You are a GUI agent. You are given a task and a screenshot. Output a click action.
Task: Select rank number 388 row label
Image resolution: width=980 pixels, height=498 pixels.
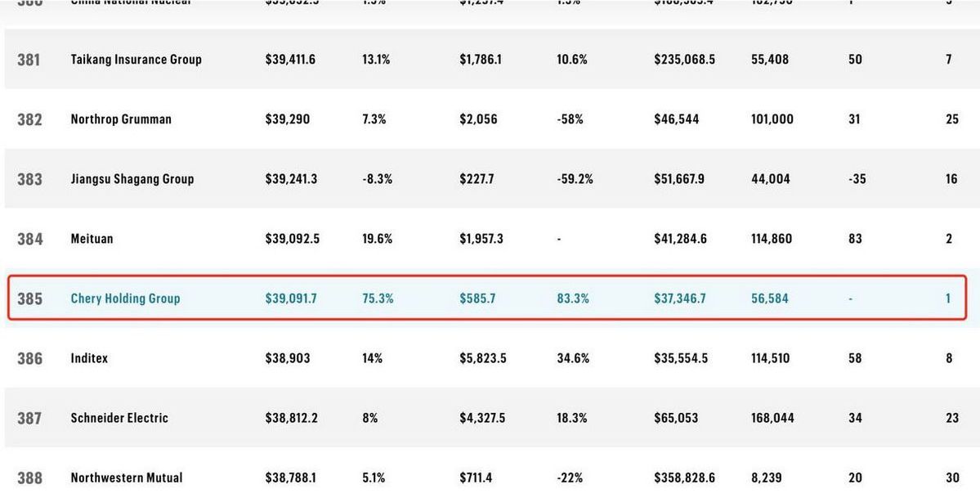(29, 478)
